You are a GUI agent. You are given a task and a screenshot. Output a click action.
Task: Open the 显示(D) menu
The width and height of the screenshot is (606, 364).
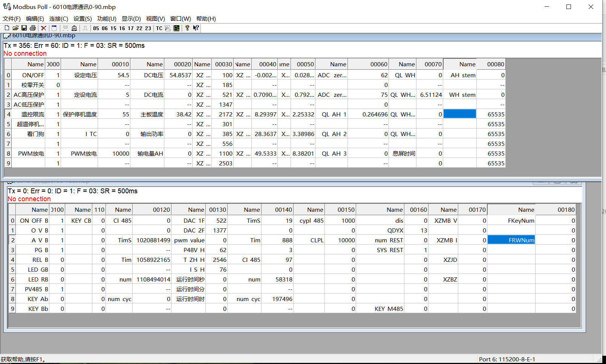[131, 18]
